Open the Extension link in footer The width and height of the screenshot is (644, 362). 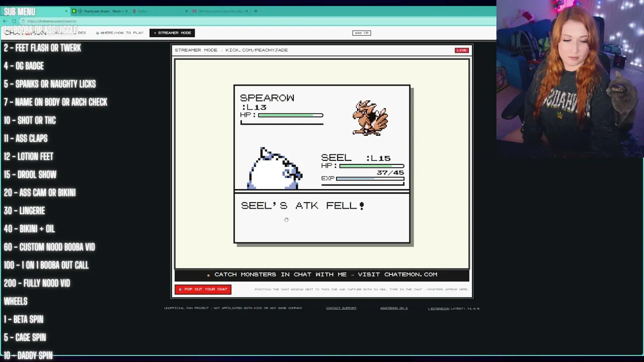[x=439, y=308]
